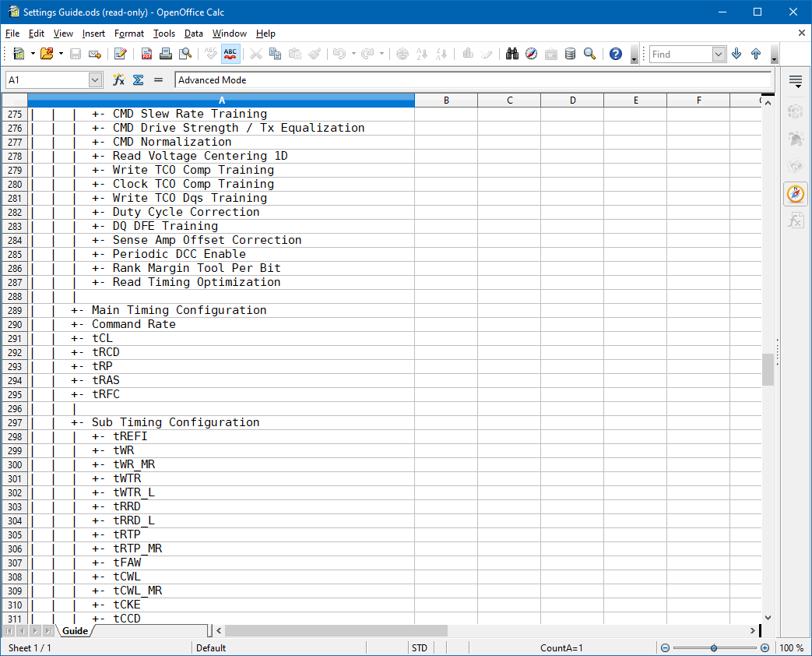Select the Guide sheet tab
The image size is (812, 656).
coord(76,631)
